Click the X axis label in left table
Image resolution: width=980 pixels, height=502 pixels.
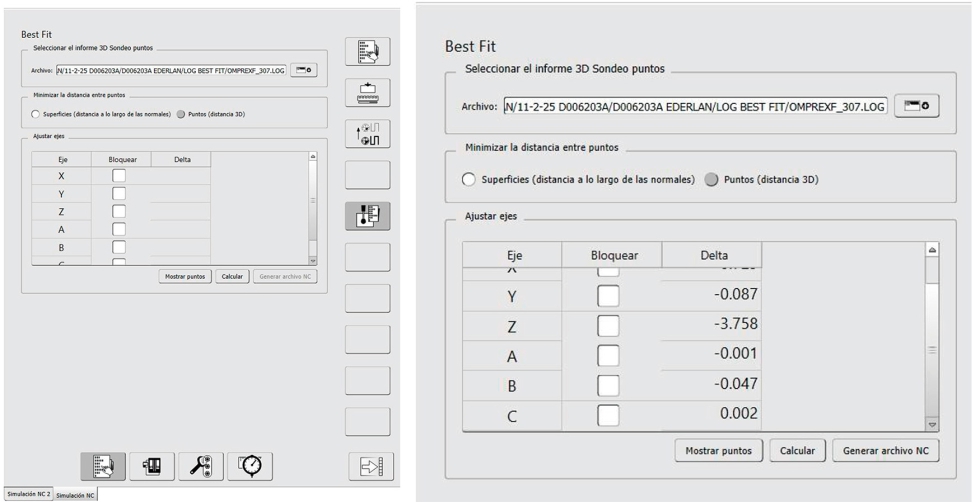[61, 176]
